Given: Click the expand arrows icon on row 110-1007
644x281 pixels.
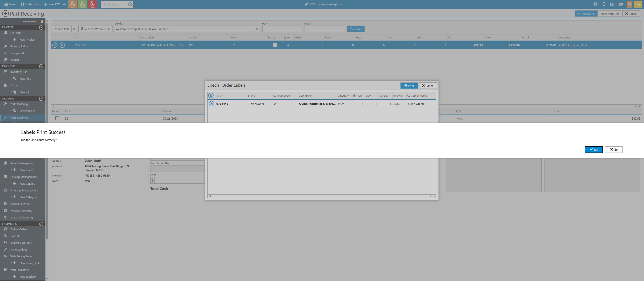Looking at the screenshot, I should point(62,45).
